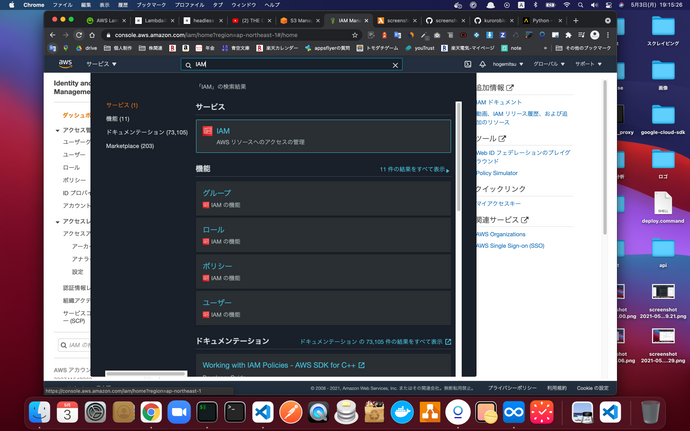
Task: Open the ロール feature result
Action: [x=323, y=235]
